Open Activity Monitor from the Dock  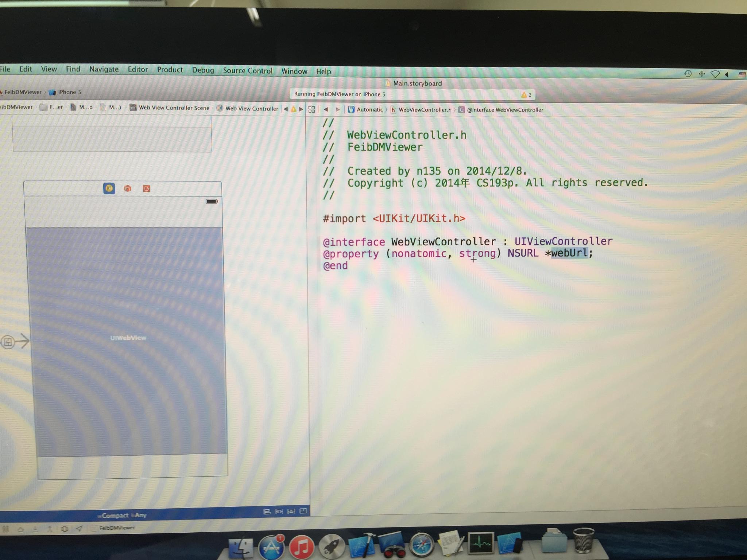coord(481,543)
